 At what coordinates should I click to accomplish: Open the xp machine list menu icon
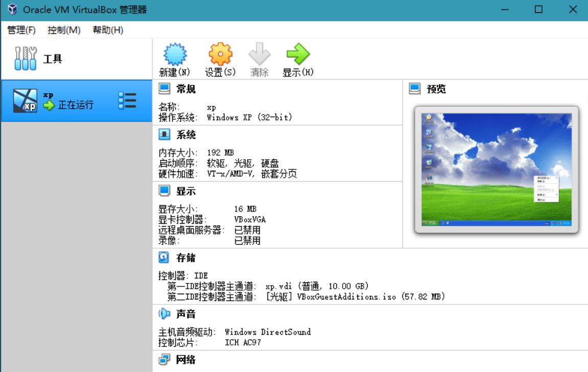point(127,101)
